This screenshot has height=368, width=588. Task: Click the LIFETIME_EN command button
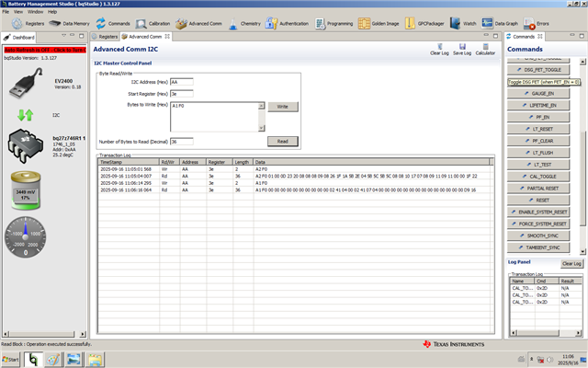click(538, 106)
